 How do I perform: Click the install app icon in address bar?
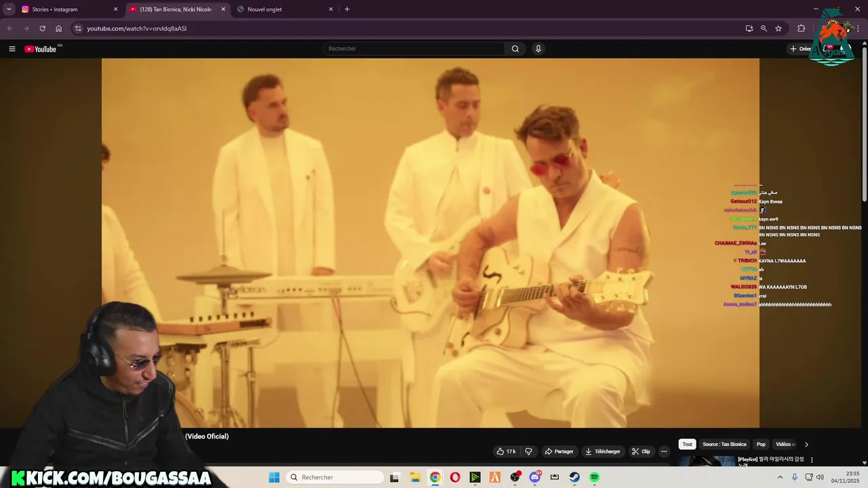tap(749, 28)
